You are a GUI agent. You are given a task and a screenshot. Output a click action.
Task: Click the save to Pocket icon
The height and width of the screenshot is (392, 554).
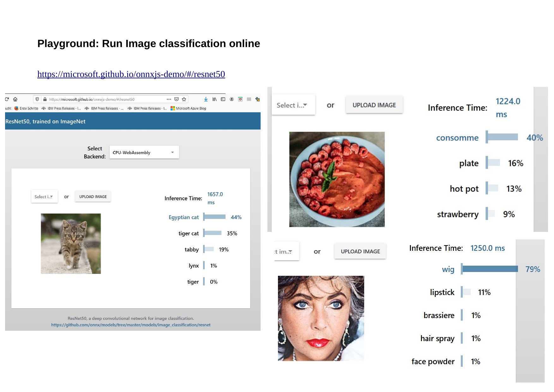177,99
